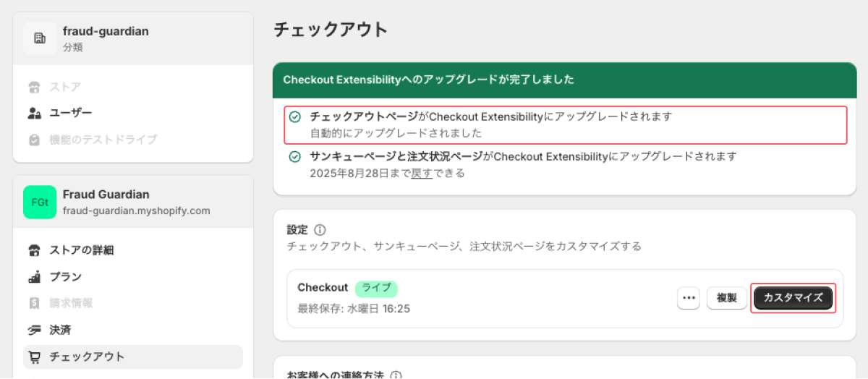Click the 戻す link
The height and width of the screenshot is (379, 868).
coord(422,174)
